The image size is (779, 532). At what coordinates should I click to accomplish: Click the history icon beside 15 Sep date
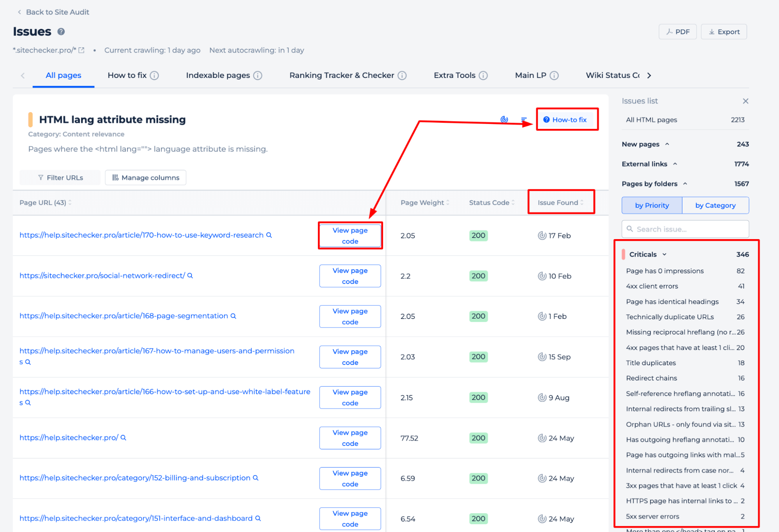[542, 357]
